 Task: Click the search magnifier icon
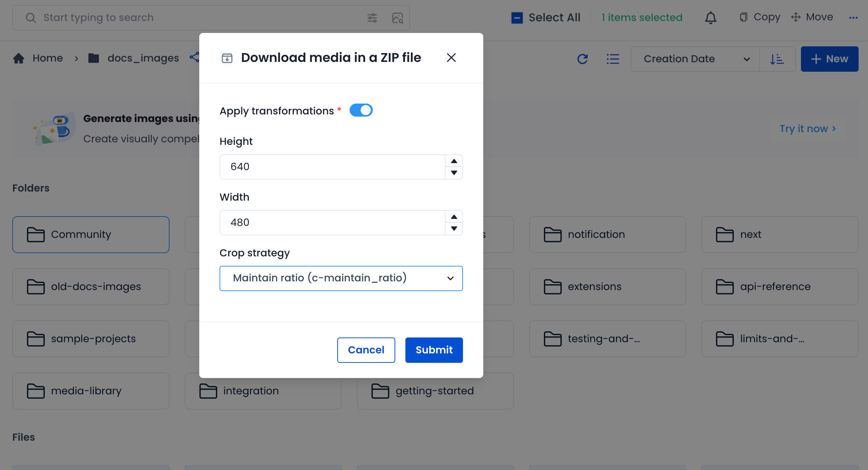tap(31, 18)
